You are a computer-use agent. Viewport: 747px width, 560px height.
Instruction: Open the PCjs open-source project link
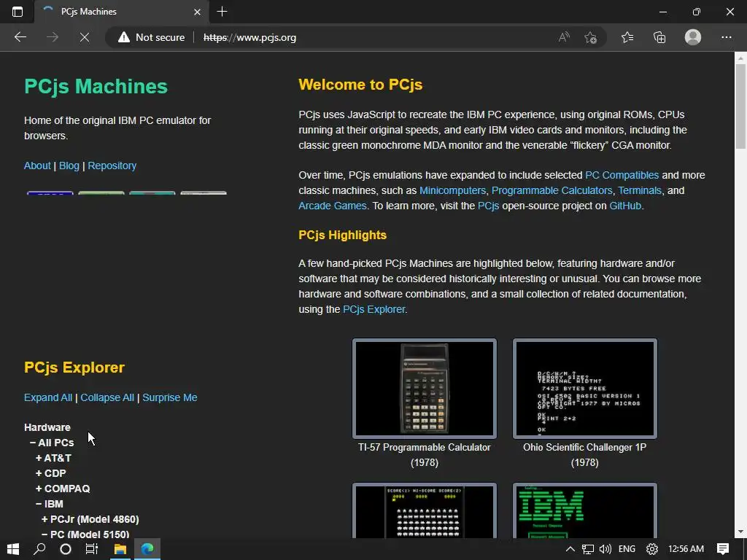(488, 206)
